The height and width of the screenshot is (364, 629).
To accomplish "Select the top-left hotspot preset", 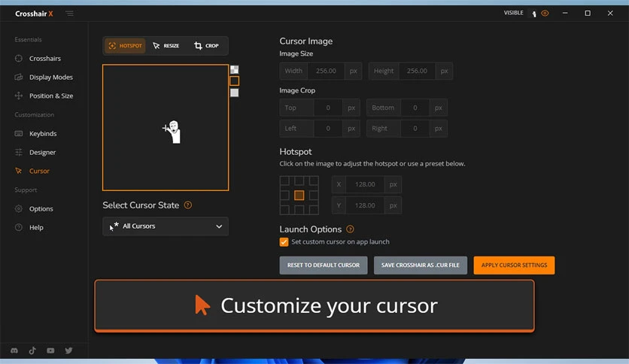I will point(284,180).
